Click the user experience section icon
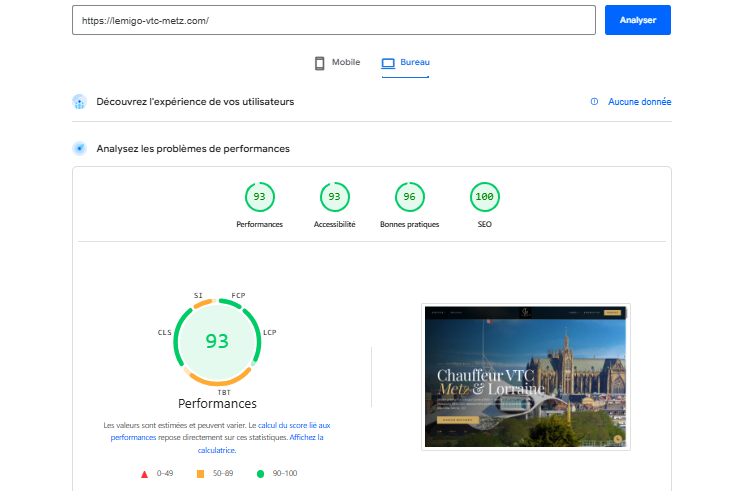 tap(80, 102)
